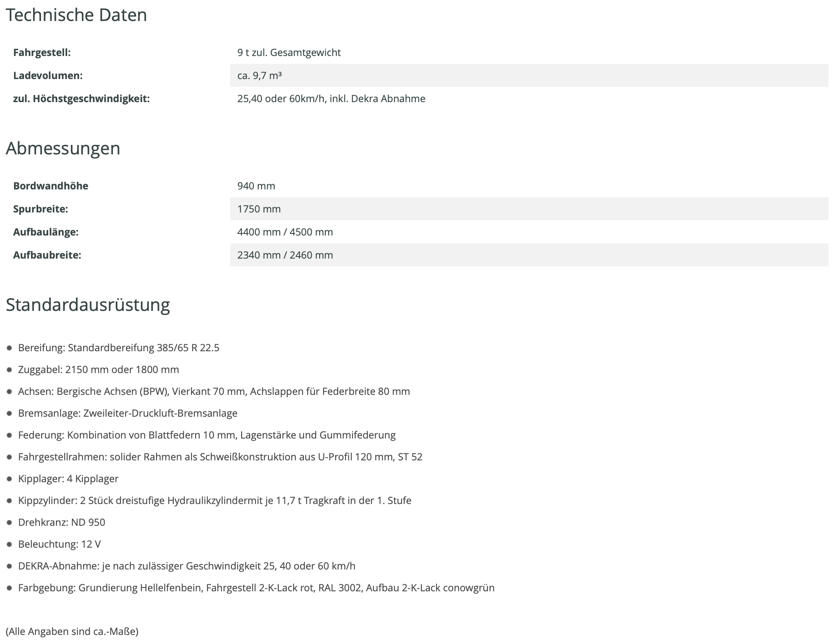This screenshot has height=644, width=840.
Task: Click the Ladevolumen value ca. 9,7 m³
Action: coord(259,76)
